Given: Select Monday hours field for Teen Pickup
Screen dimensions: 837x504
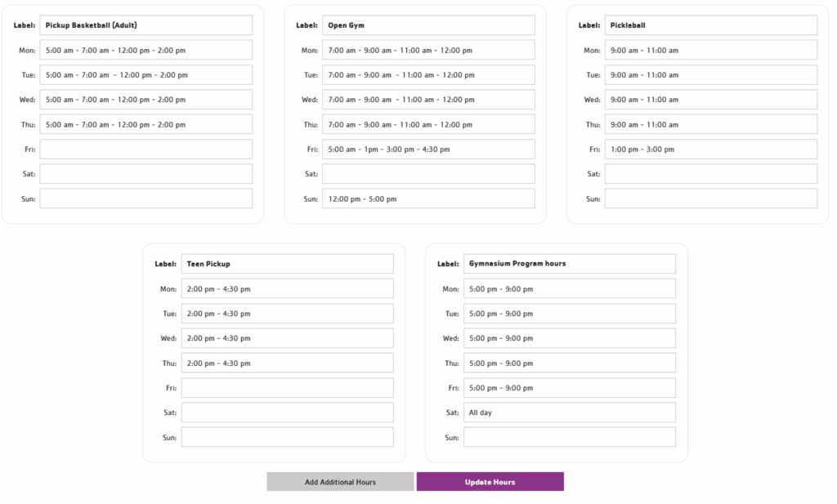Looking at the screenshot, I should (287, 288).
